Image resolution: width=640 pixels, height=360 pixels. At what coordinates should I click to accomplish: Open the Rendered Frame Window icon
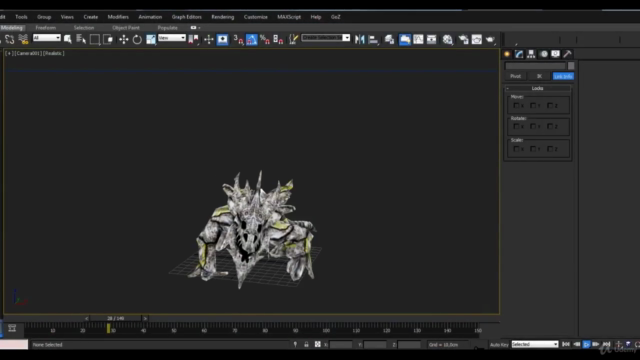(x=477, y=39)
